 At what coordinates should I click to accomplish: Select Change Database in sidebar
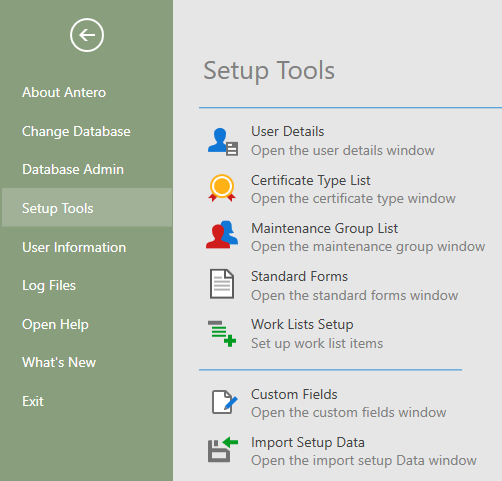pos(76,131)
